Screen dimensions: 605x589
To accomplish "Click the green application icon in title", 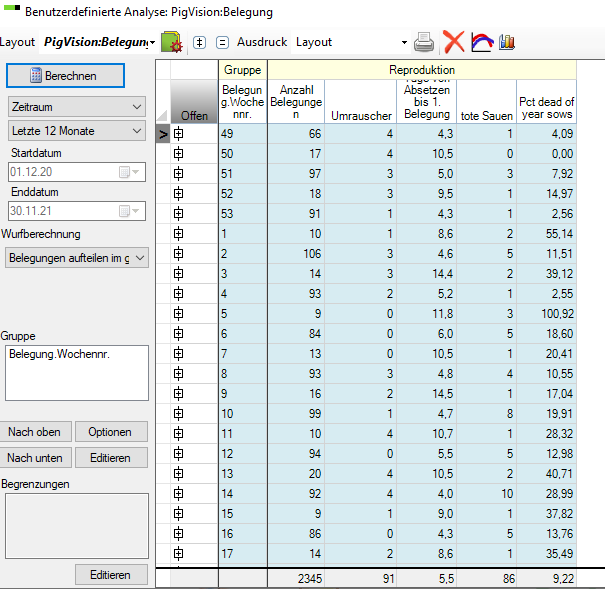I will click(x=12, y=8).
